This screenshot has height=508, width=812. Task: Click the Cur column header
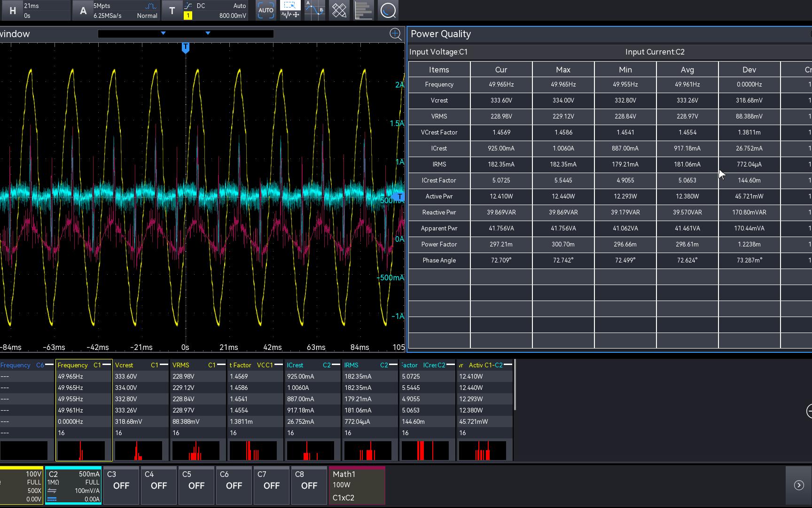[501, 70]
